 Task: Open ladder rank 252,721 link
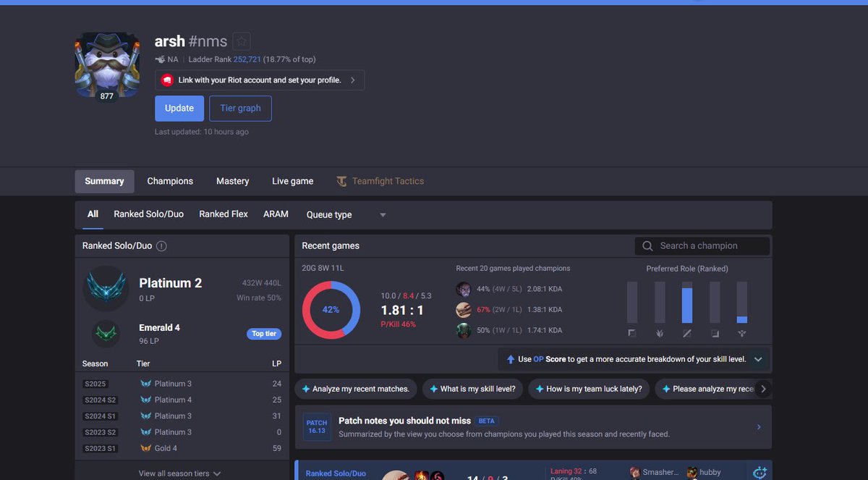click(247, 59)
